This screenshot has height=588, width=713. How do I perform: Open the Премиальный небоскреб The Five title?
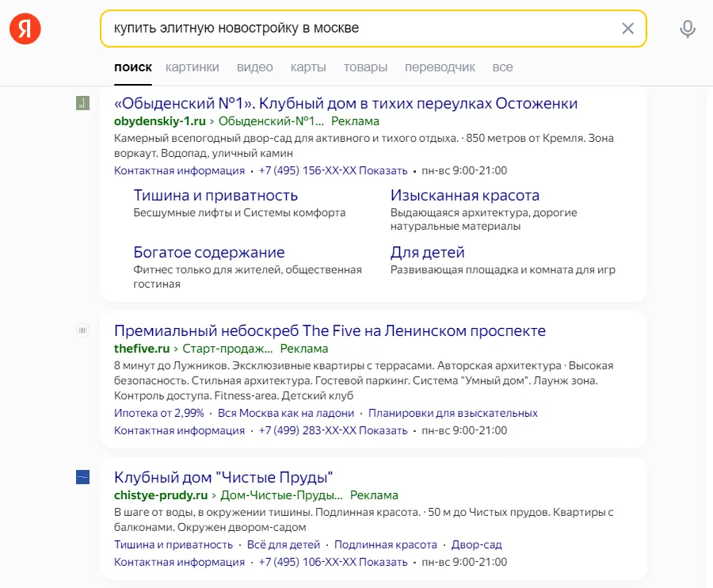click(330, 330)
